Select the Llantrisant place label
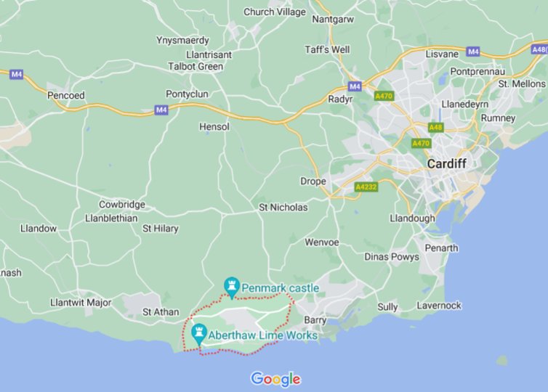Screen dimensions: 548x392 click(x=209, y=54)
